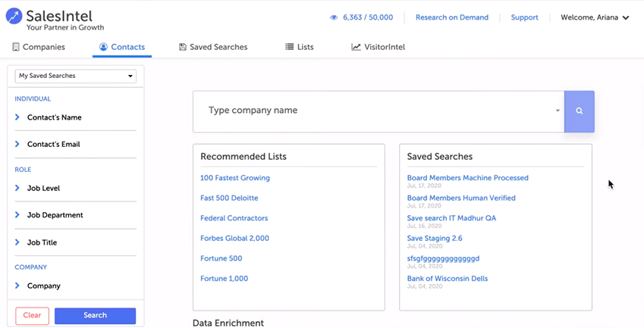Click the blue magnifier search icon button
Viewport: 644px width, 328px height.
pyautogui.click(x=579, y=111)
